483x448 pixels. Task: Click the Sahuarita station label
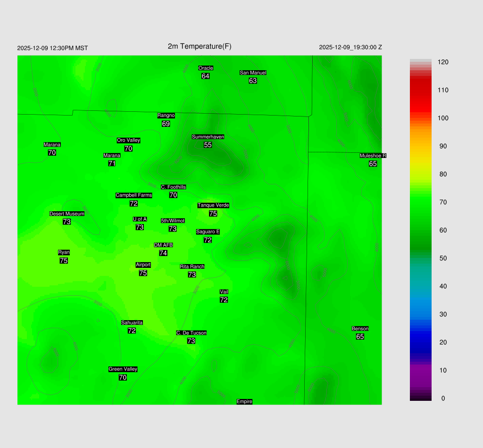[x=132, y=323]
